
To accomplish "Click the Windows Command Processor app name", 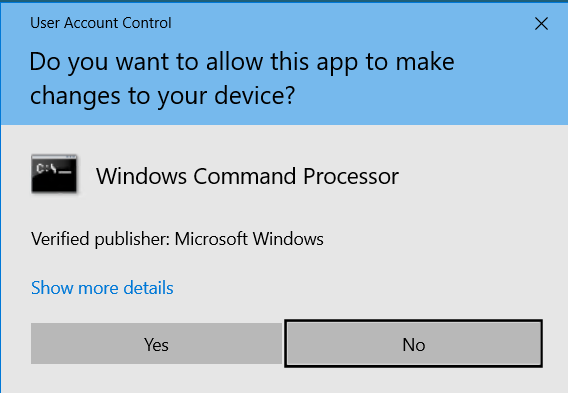I will (x=247, y=176).
